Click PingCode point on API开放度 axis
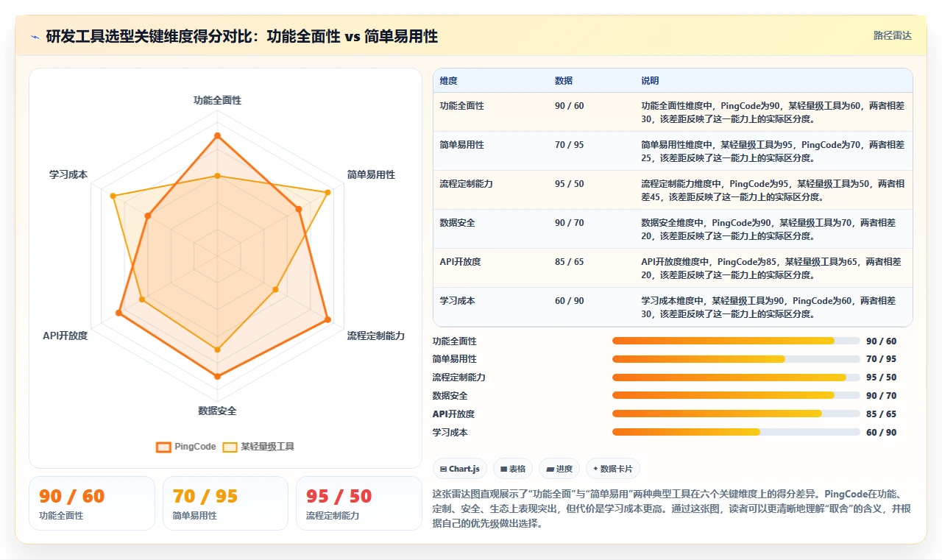Screen dimensions: 942x560 click(118, 313)
